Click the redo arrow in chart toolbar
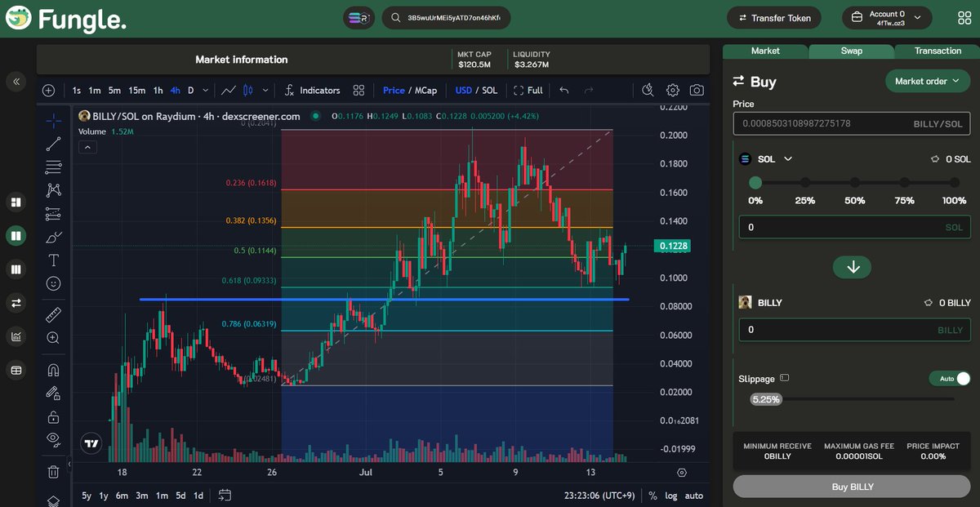Viewport: 980px width, 507px height. 589,91
